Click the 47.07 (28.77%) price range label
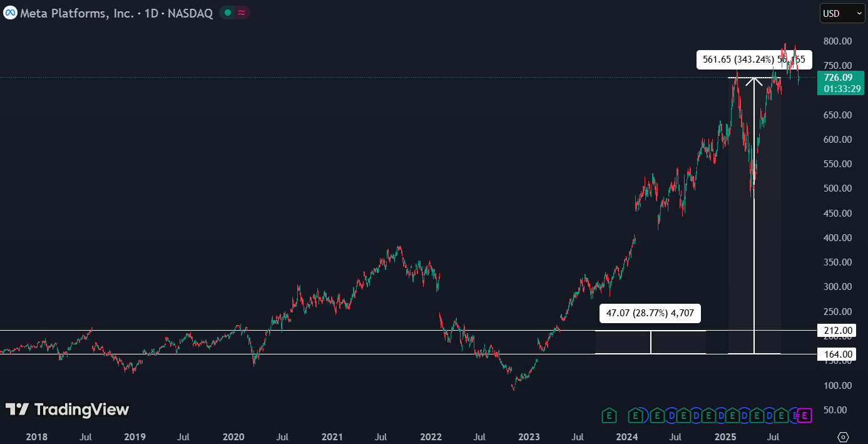Screen dimensions: 868x444 click(650, 313)
